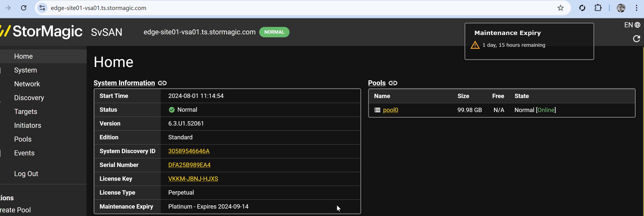This screenshot has height=216, width=644.
Task: Click the Size column header in Pools
Action: coord(463,96)
